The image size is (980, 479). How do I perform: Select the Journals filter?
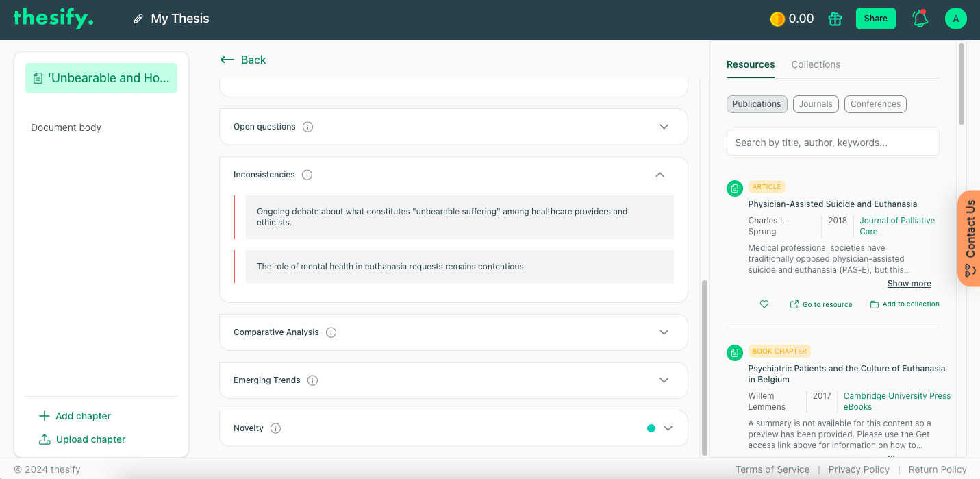[x=816, y=103]
